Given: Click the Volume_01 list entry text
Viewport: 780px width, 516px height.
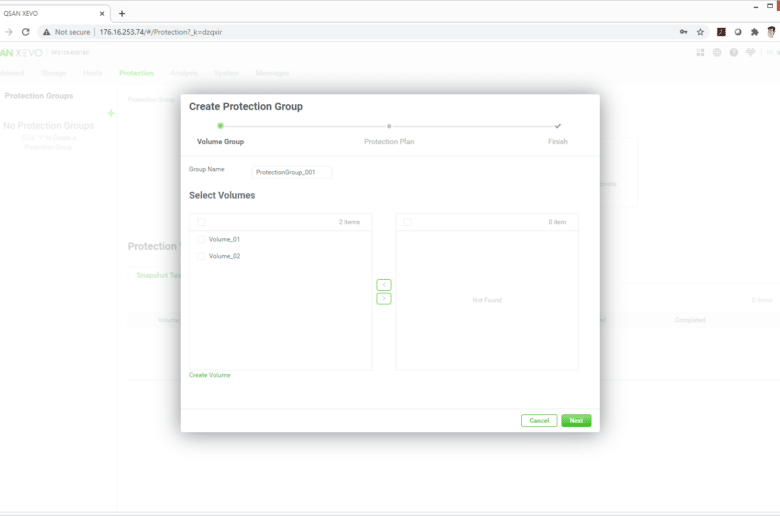Looking at the screenshot, I should (x=224, y=239).
